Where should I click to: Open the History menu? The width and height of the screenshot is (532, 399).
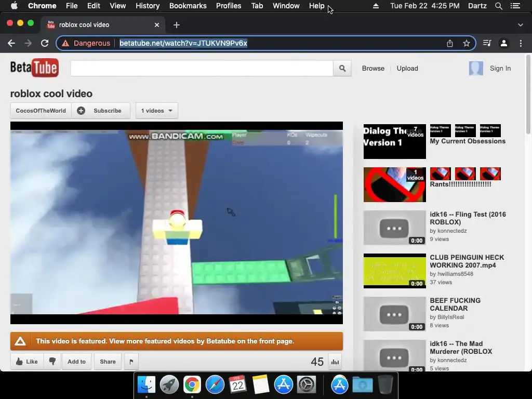click(148, 6)
